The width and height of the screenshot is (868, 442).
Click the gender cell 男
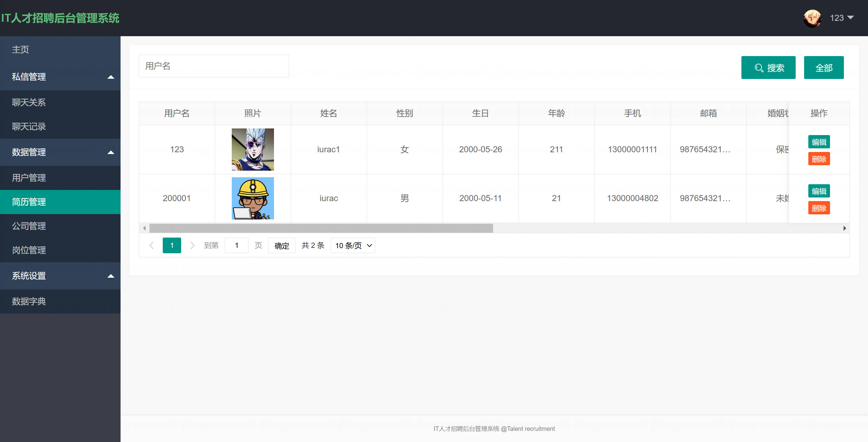[x=405, y=198]
